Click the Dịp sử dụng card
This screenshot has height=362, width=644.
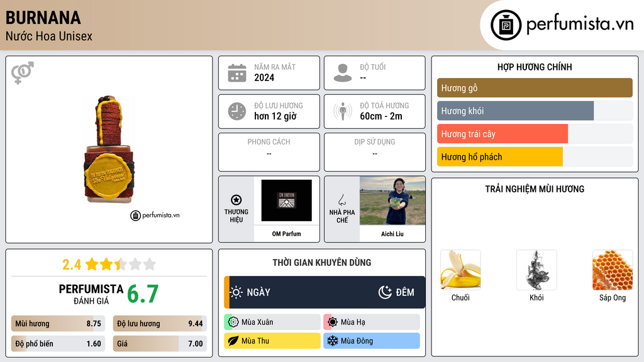point(375,152)
